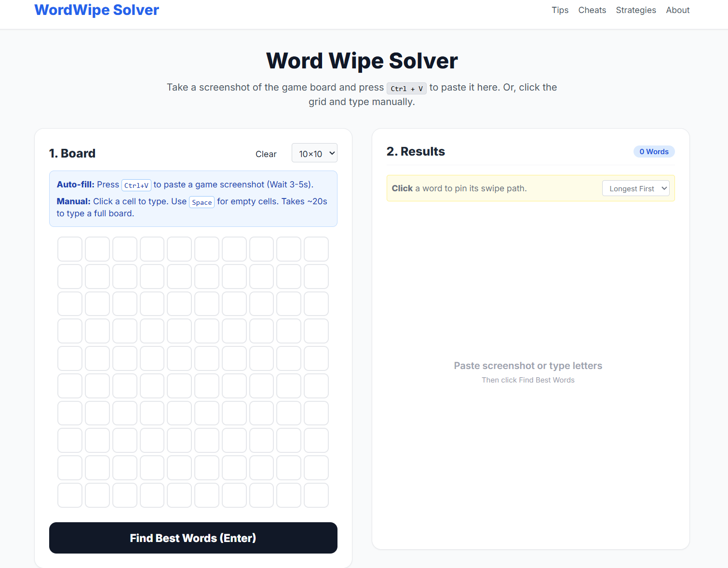Image resolution: width=728 pixels, height=568 pixels.
Task: Open the Strategies page
Action: pos(635,10)
